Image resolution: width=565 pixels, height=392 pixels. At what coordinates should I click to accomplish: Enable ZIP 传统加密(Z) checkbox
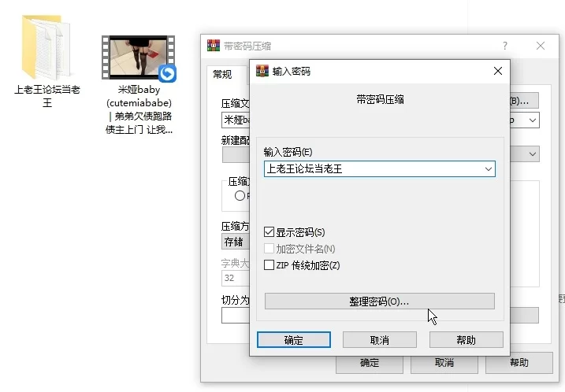[269, 265]
